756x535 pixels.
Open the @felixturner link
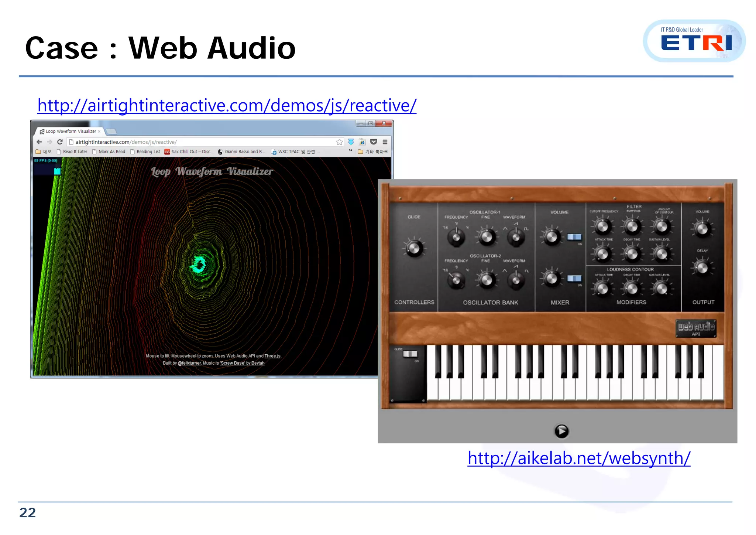189,363
